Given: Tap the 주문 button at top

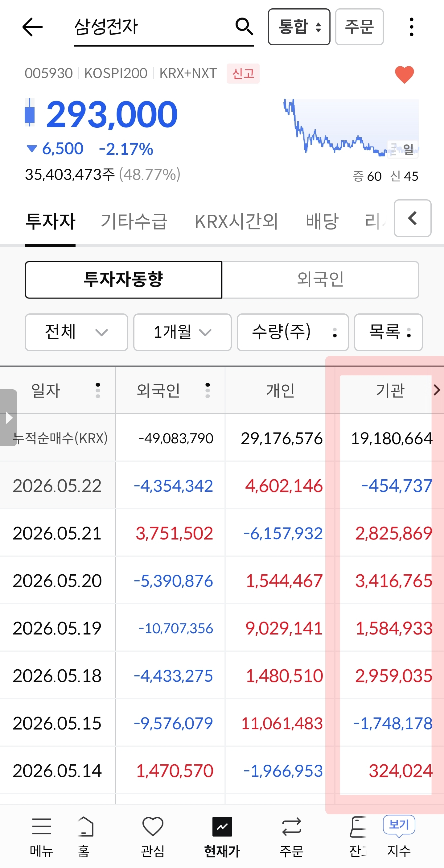Looking at the screenshot, I should 359,27.
